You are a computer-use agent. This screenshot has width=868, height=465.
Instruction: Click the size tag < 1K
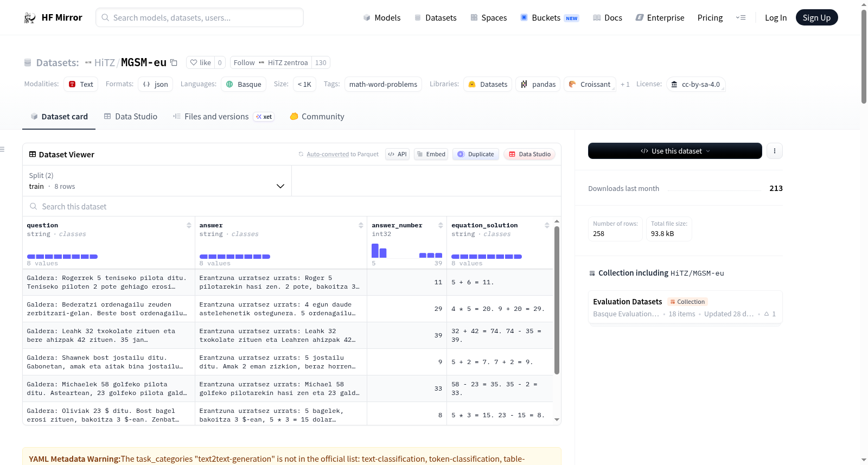tap(304, 84)
